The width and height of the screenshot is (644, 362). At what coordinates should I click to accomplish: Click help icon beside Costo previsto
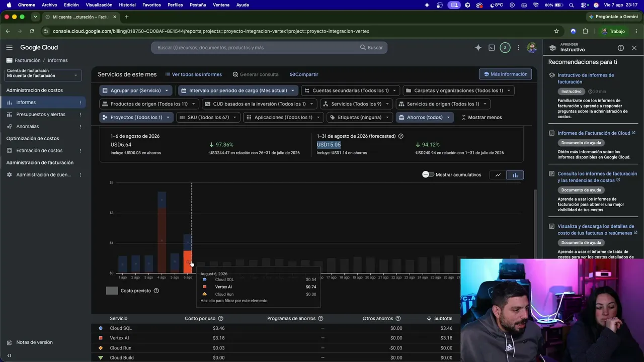click(x=156, y=291)
